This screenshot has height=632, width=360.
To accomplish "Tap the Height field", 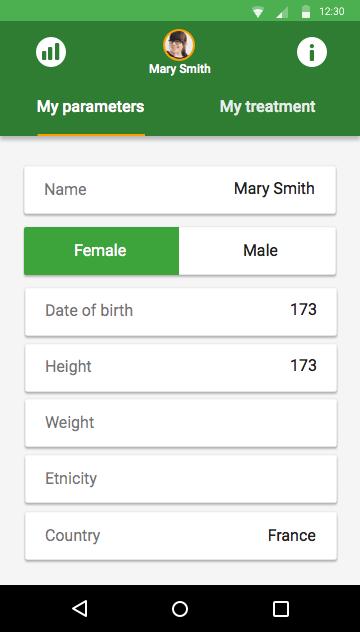I will 181,367.
